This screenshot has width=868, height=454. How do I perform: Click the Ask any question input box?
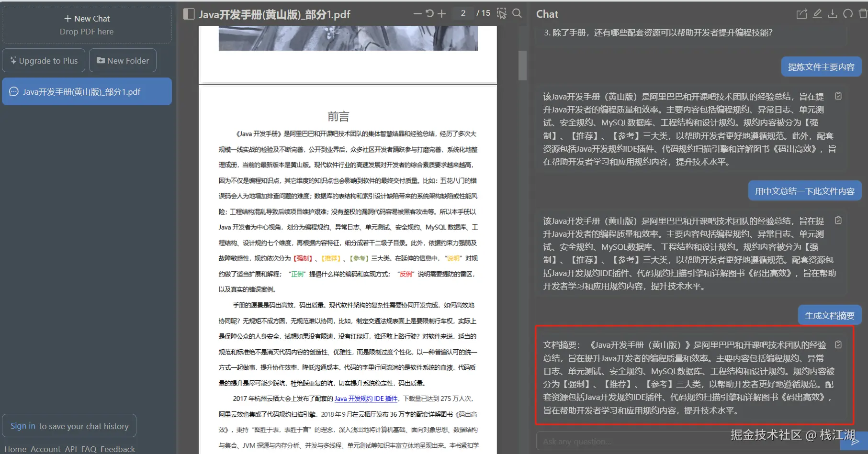[x=688, y=441]
